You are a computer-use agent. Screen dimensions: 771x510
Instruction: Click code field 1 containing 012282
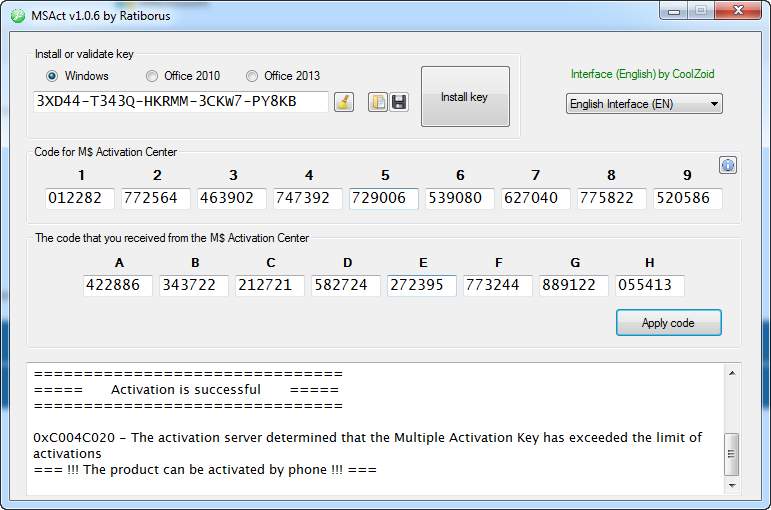pos(80,198)
